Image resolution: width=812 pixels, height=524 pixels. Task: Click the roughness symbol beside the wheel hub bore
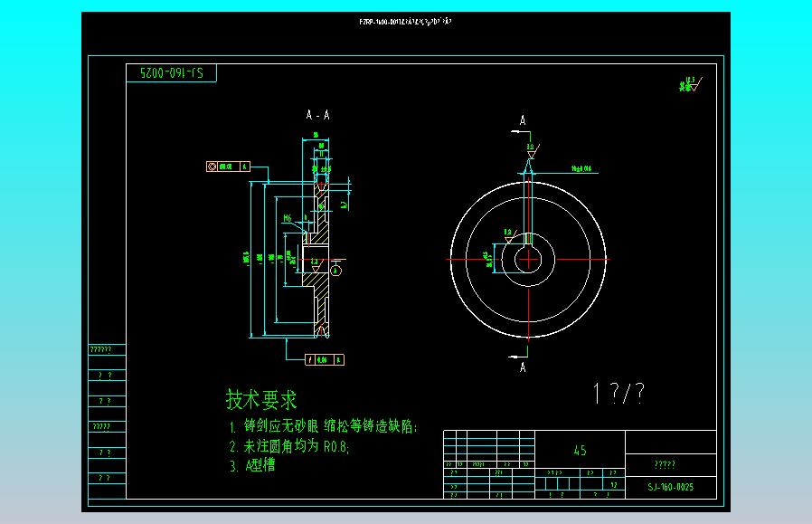509,236
